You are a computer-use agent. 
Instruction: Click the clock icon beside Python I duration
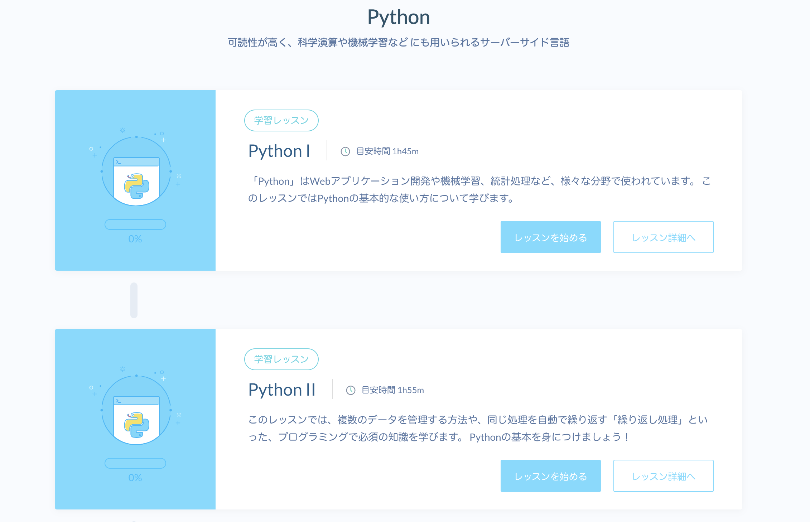click(x=345, y=152)
